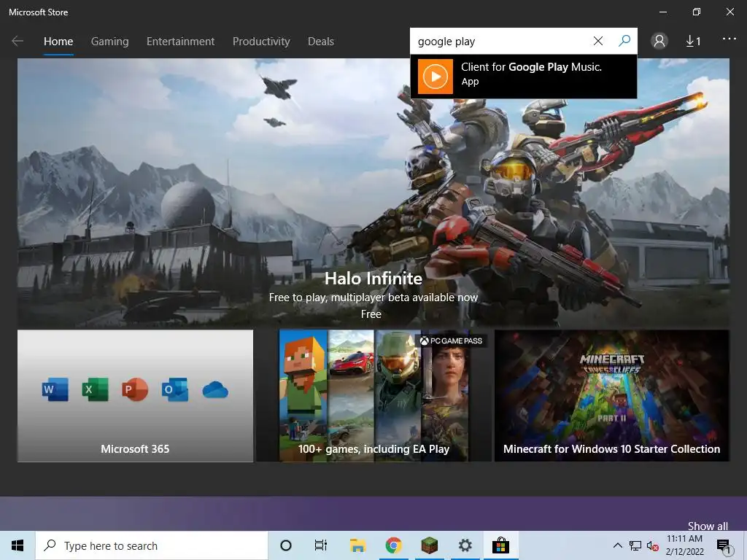Open Task View on the taskbar
Image resolution: width=747 pixels, height=560 pixels.
pos(321,545)
